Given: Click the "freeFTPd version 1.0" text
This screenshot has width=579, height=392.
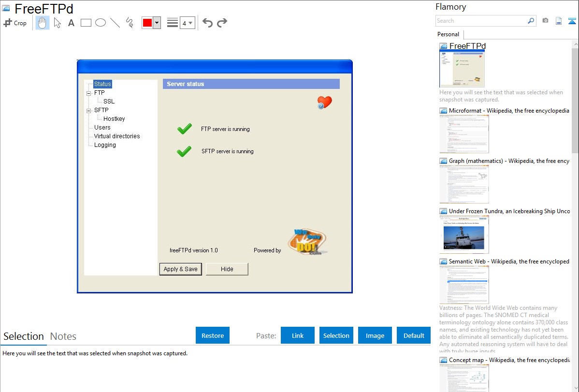Looking at the screenshot, I should pyautogui.click(x=193, y=250).
